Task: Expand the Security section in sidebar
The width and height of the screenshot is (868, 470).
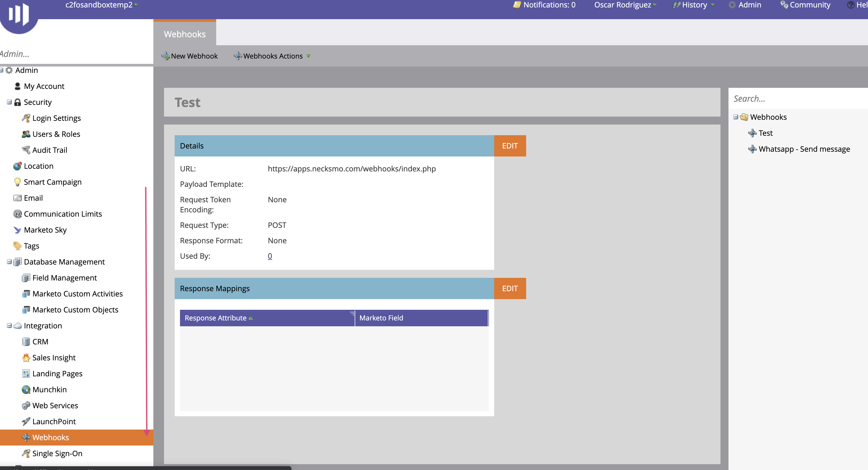Action: point(9,102)
